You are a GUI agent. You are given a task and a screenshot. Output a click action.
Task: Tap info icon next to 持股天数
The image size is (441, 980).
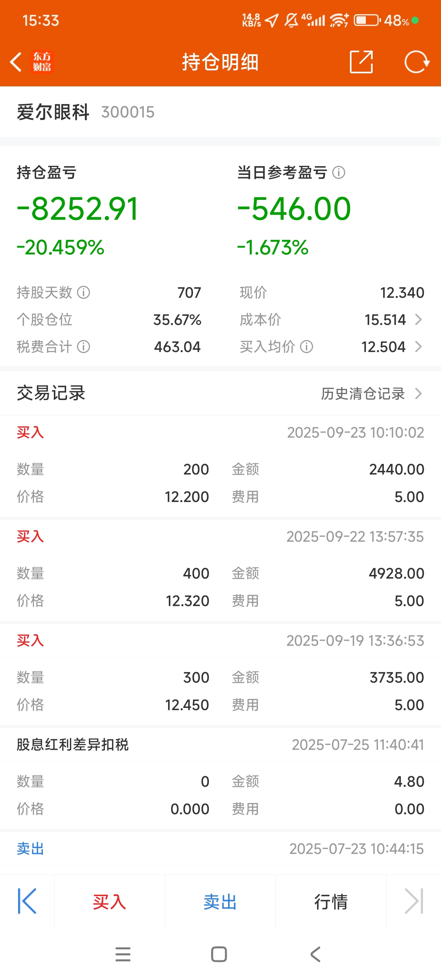(84, 293)
